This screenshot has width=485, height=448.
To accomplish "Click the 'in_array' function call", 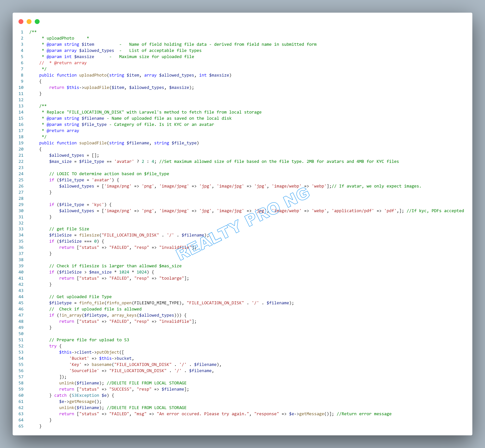I will pos(72,315).
